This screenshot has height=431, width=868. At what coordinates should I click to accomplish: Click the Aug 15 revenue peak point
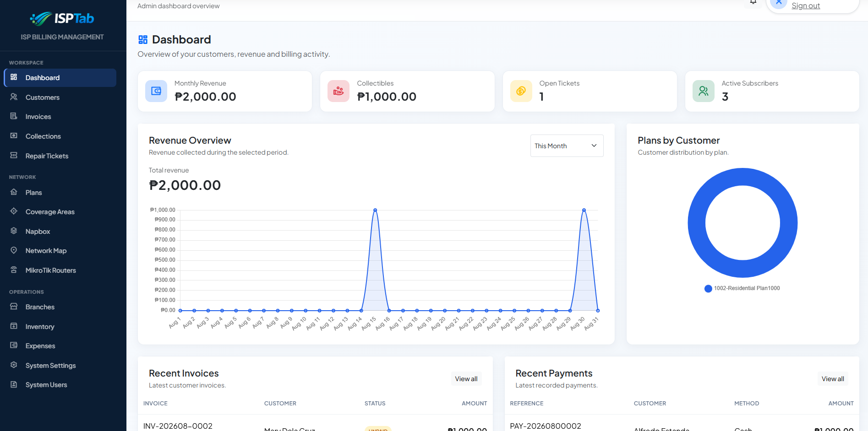pos(375,210)
